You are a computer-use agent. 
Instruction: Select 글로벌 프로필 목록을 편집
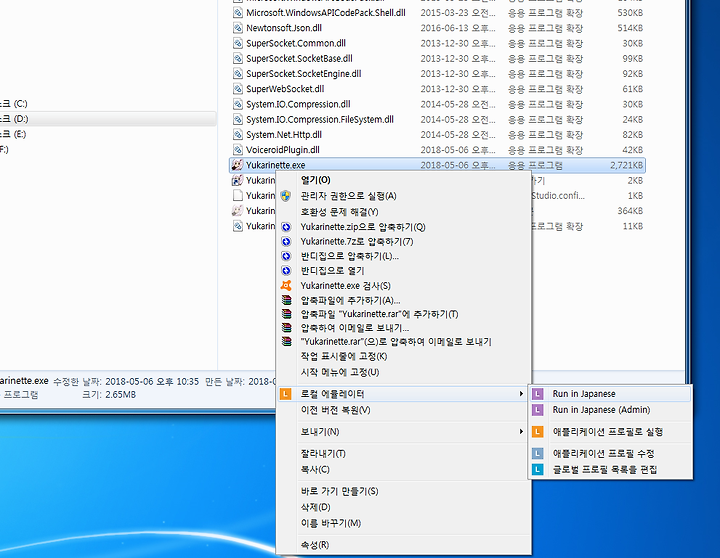coord(610,469)
